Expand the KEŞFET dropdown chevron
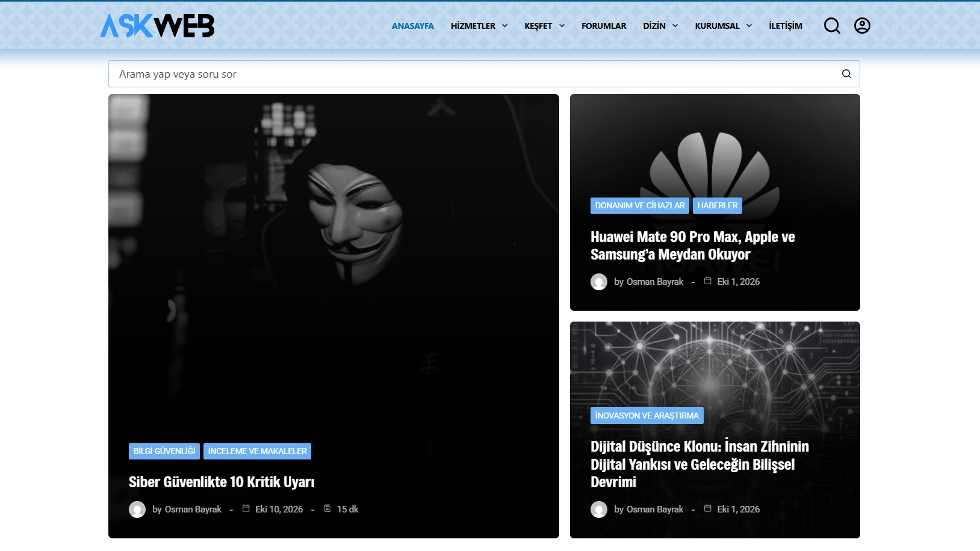 coord(562,26)
